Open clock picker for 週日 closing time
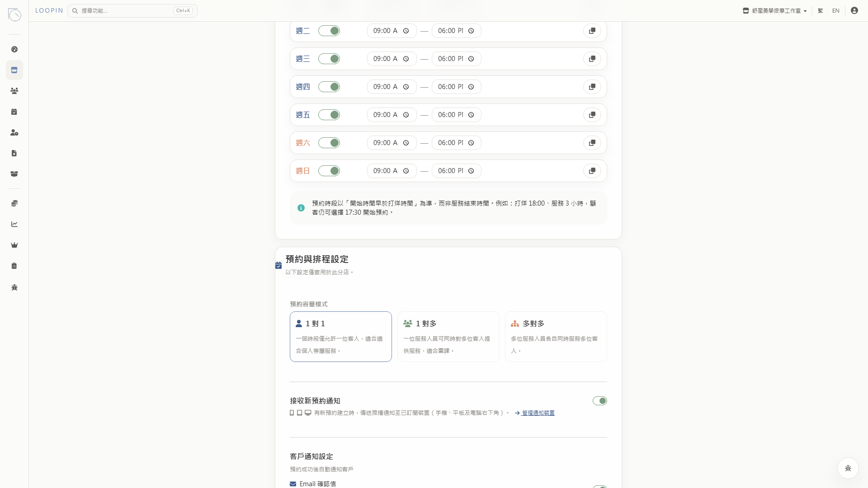Viewport: 868px width, 488px height. tap(471, 171)
